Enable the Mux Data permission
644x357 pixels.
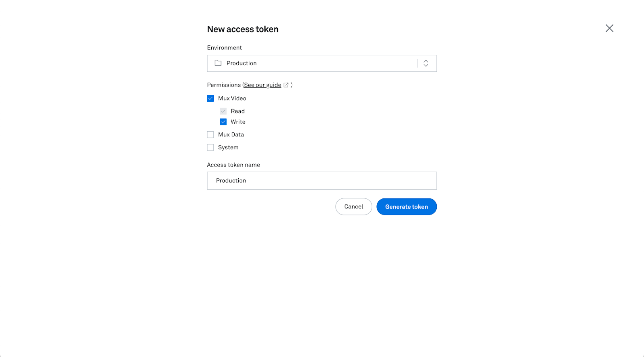pos(210,134)
